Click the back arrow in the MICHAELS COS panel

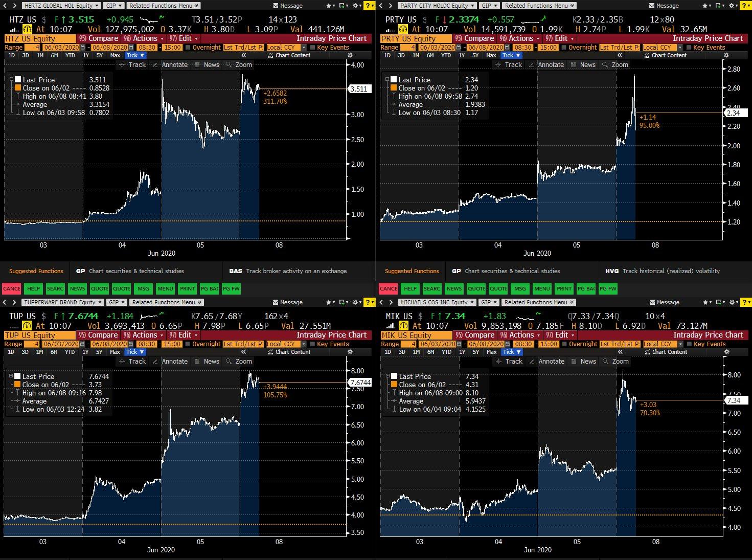tap(383, 302)
